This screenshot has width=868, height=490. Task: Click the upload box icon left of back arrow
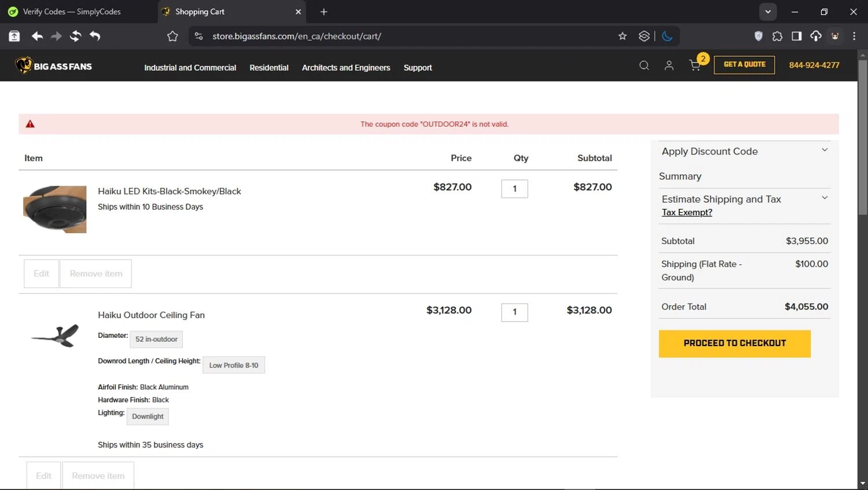click(x=14, y=36)
